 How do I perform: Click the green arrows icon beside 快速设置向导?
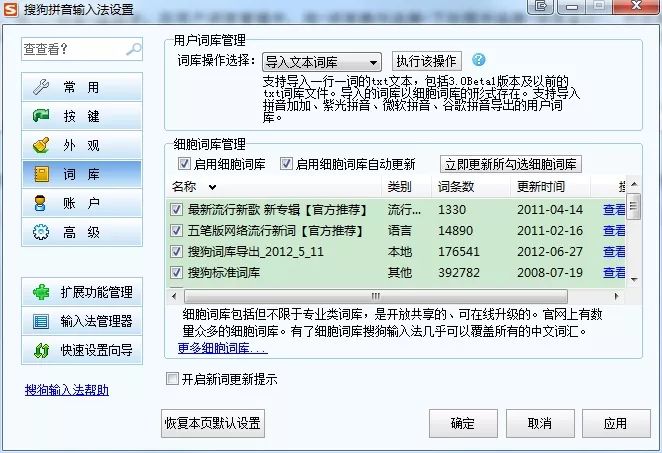[41, 350]
